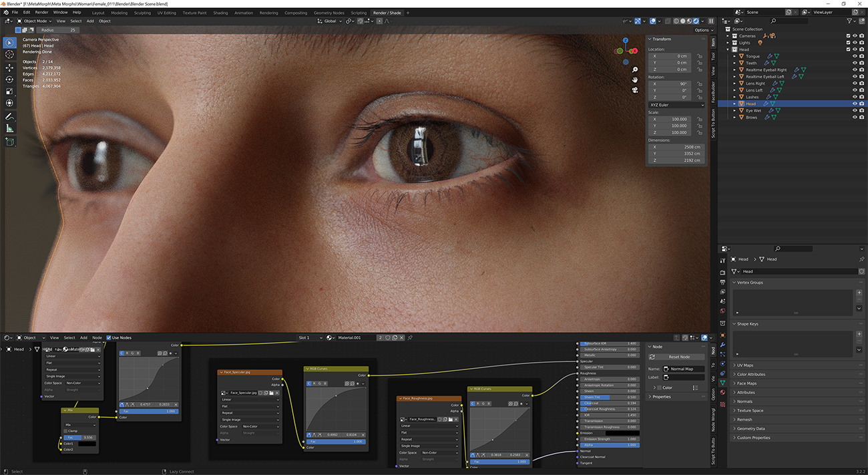Expand the Cameras collection
This screenshot has width=868, height=475.
(x=729, y=36)
